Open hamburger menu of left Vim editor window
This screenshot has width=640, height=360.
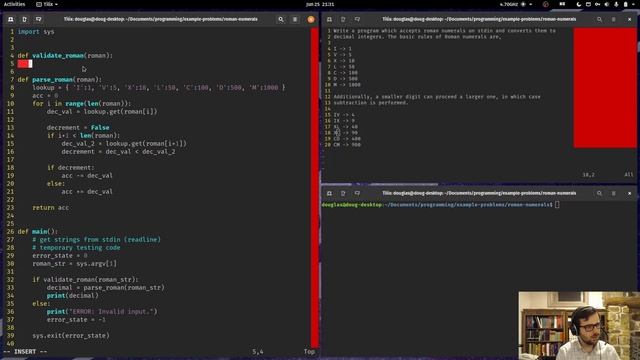tap(295, 19)
